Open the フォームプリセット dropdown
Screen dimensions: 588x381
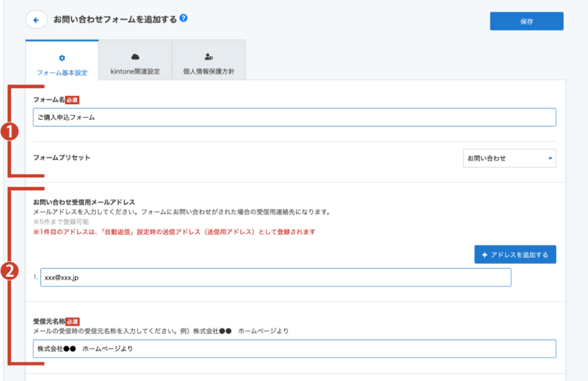coord(509,158)
